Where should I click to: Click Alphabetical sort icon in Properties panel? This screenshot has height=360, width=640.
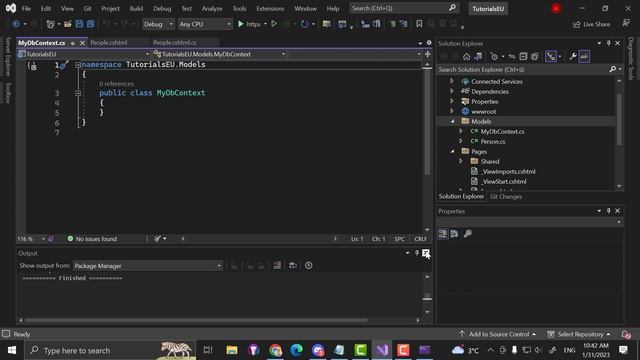coord(454,233)
